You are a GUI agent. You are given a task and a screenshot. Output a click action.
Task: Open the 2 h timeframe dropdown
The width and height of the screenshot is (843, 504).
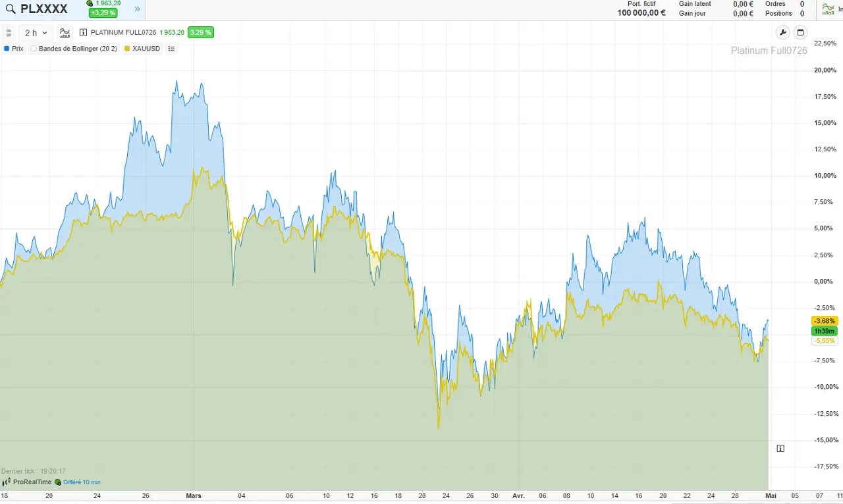click(x=36, y=33)
